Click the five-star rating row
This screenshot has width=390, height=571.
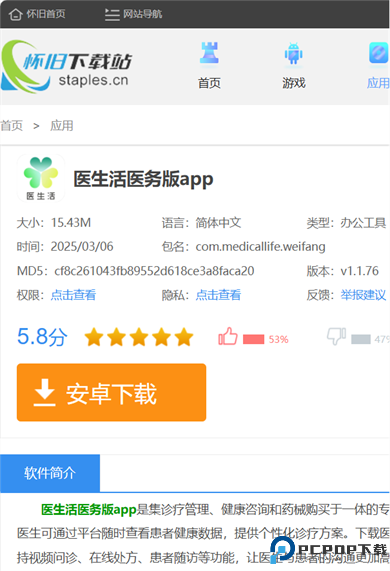[139, 337]
